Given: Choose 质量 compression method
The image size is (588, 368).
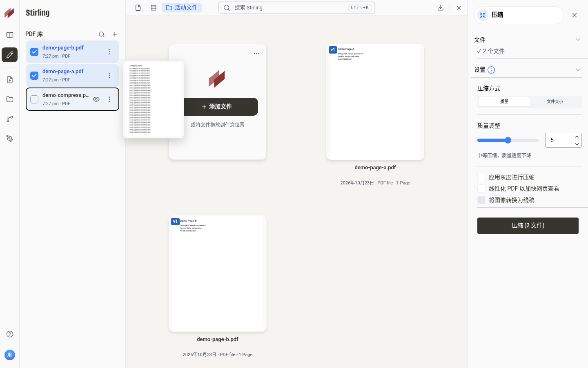Looking at the screenshot, I should 504,101.
